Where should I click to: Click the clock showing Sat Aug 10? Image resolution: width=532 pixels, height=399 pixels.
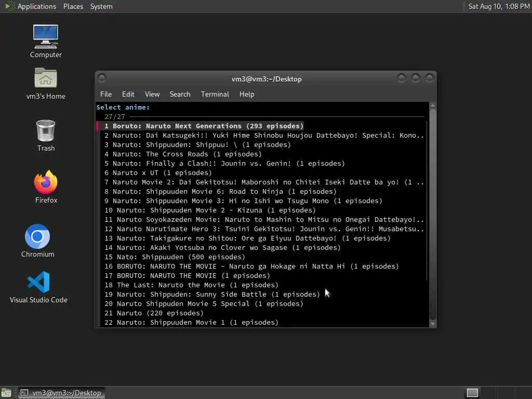[499, 6]
